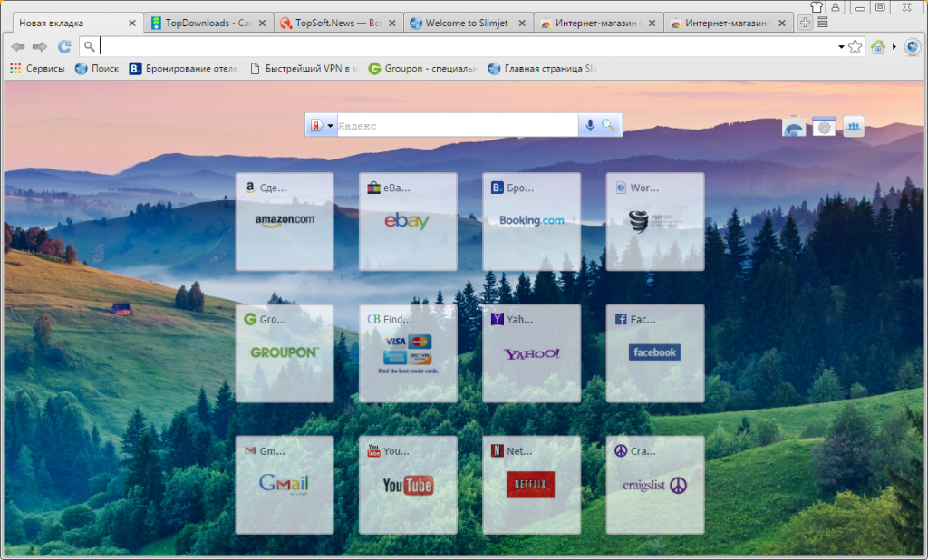Open the Amazon speed dial tile
This screenshot has width=928, height=560.
(285, 221)
